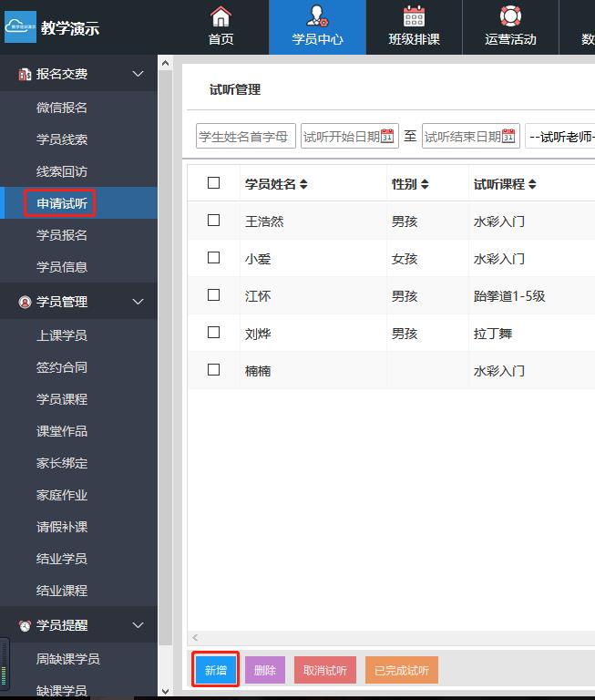The height and width of the screenshot is (700, 595).
Task: Tick the select-all checkbox in header
Action: coord(214,183)
